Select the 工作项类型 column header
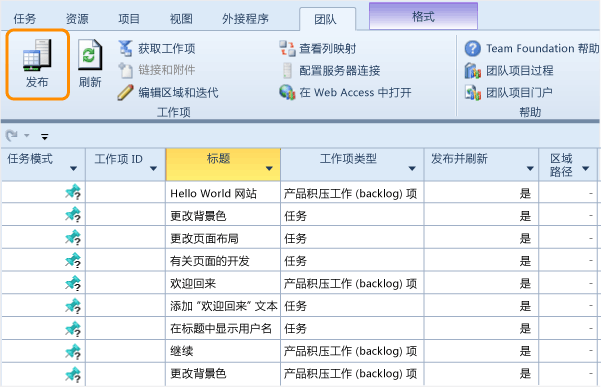 352,164
